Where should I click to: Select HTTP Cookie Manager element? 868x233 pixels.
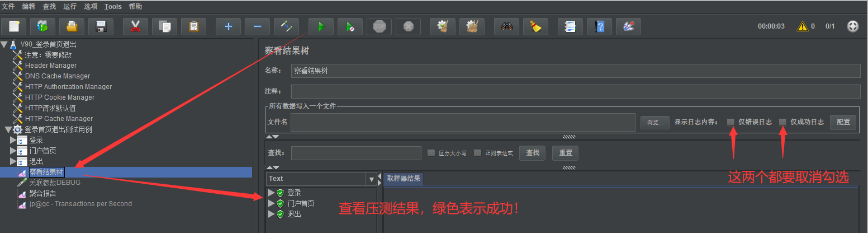(60, 97)
